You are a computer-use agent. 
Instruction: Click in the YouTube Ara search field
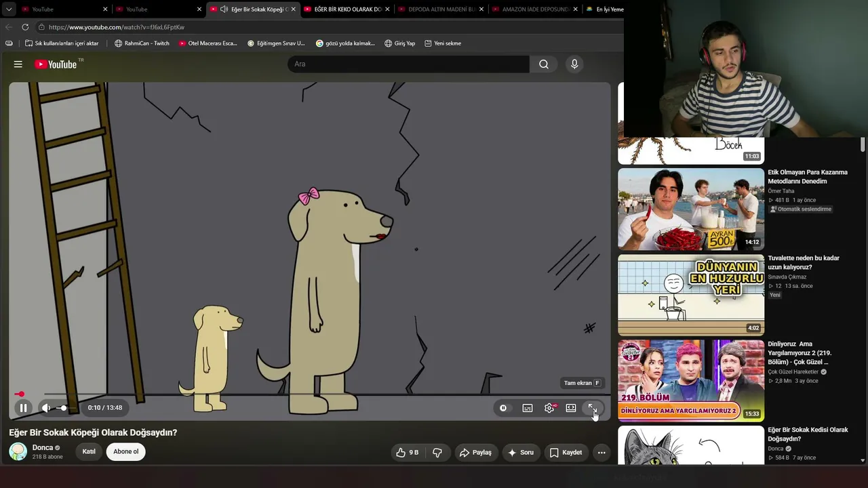click(408, 64)
